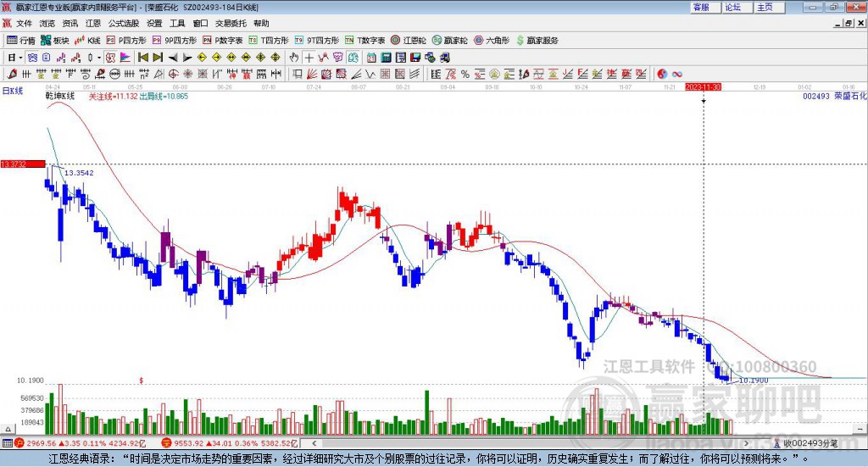Select the Gann fan lines tool
The image size is (868, 467).
[x=312, y=74]
